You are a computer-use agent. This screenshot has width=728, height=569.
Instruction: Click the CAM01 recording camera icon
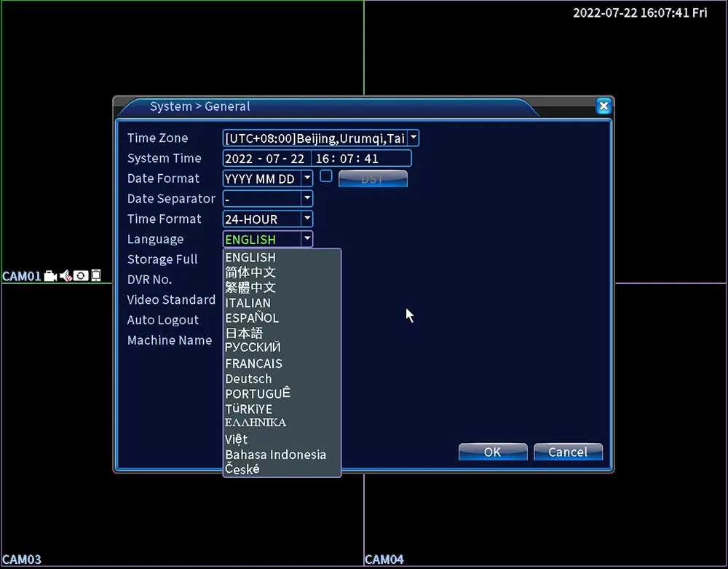click(50, 276)
